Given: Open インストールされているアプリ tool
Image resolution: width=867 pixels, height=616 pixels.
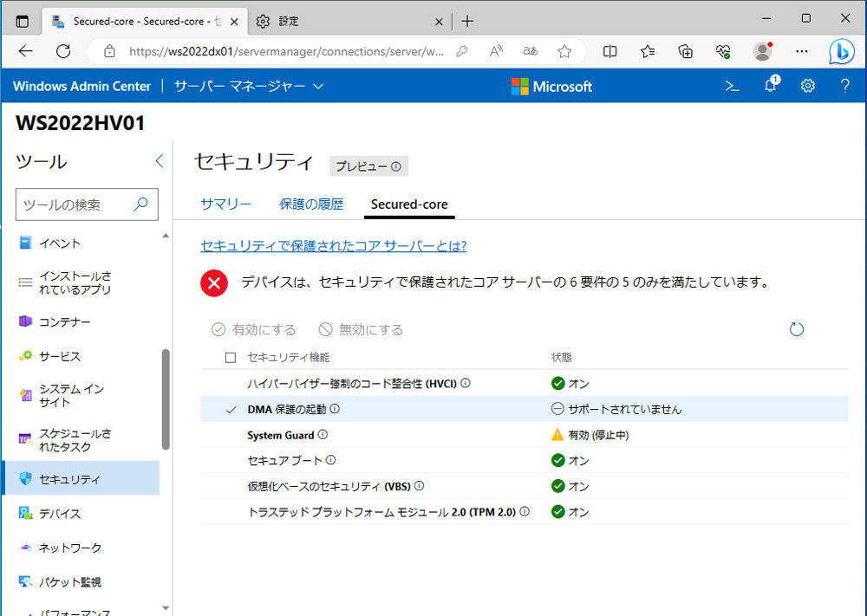Looking at the screenshot, I should click(81, 282).
